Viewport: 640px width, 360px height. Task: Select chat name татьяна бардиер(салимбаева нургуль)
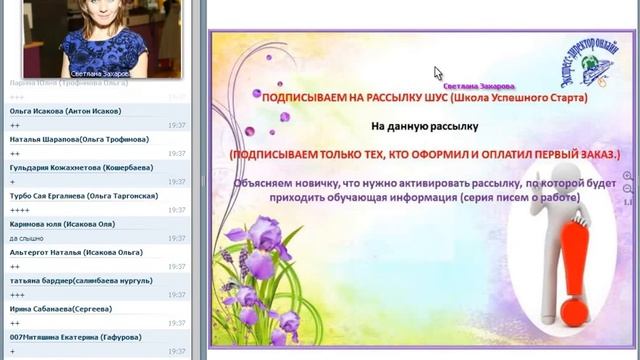[81, 281]
